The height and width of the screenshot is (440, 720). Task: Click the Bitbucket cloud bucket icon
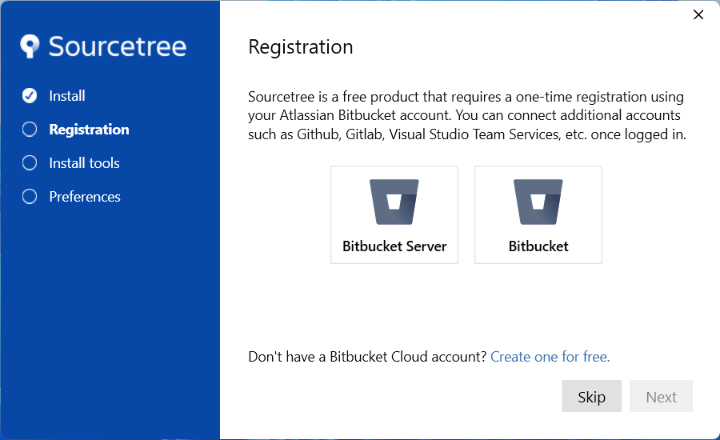click(538, 202)
